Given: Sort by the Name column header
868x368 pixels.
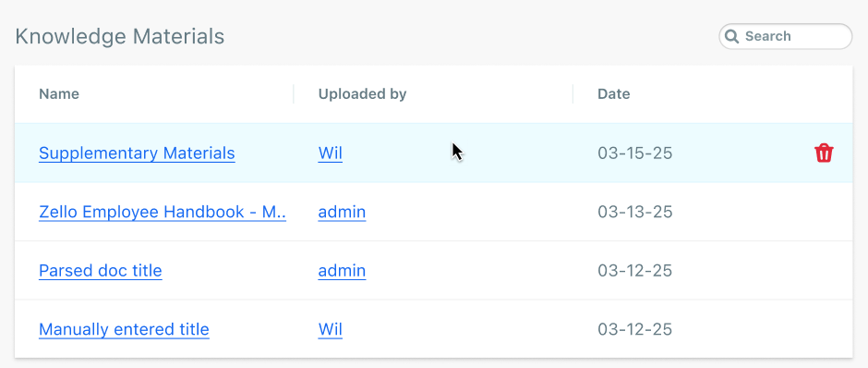Looking at the screenshot, I should [59, 94].
